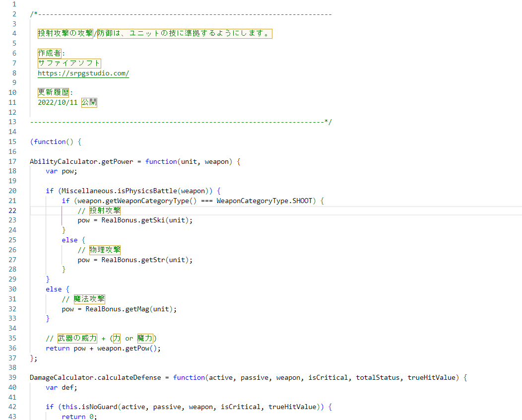Click 'Miscellaneous.isPhysicsBattle' on line 20
The height and width of the screenshot is (420, 522).
click(119, 191)
